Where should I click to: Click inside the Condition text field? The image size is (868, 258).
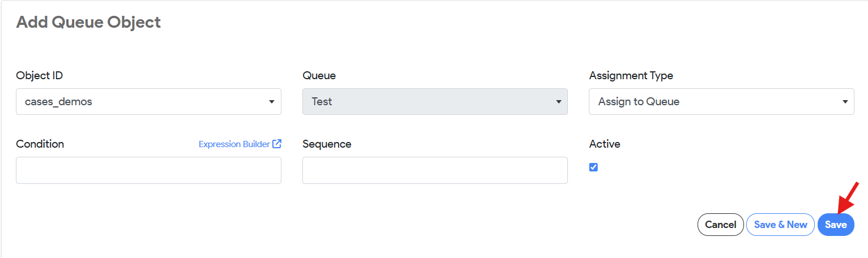click(x=148, y=170)
